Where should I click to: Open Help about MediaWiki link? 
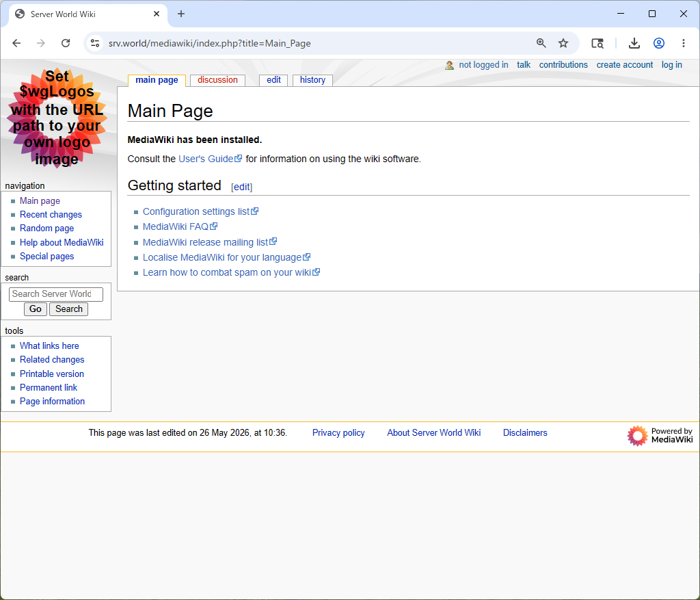click(x=62, y=243)
